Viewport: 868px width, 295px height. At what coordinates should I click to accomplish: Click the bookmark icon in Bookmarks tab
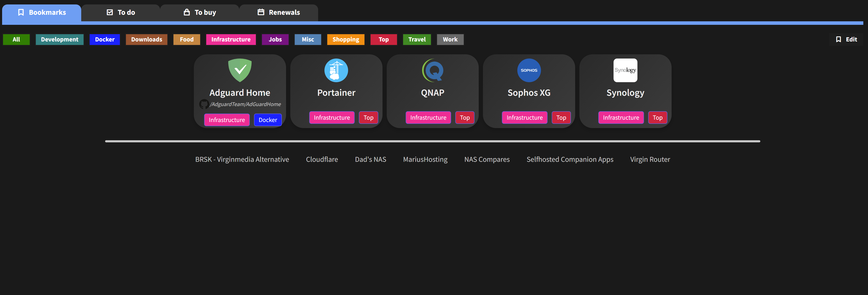coord(21,12)
